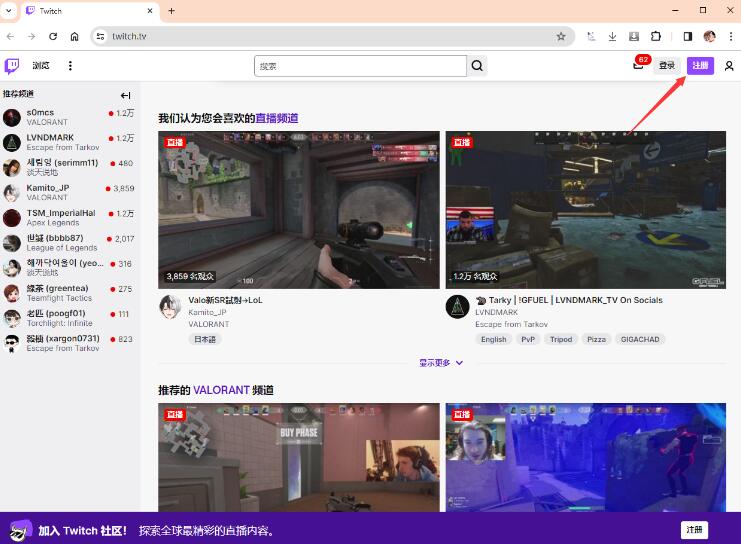Click the English tag

493,339
